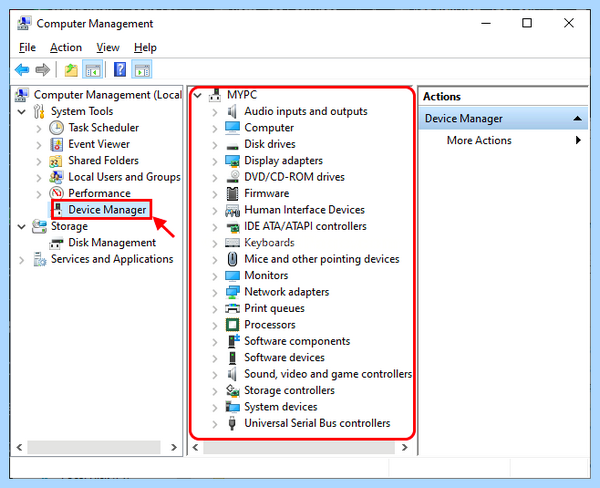Click the Universal Serial Bus controllers icon
The height and width of the screenshot is (488, 600).
(232, 423)
